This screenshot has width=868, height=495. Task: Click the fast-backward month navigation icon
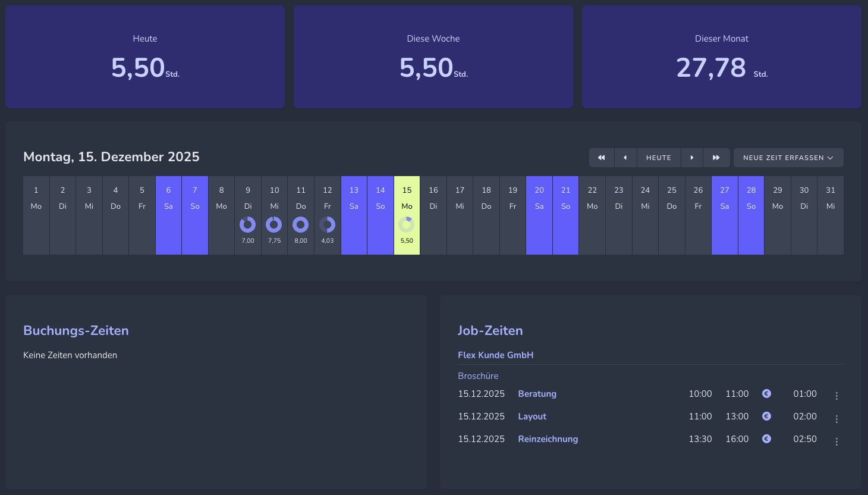click(x=601, y=157)
